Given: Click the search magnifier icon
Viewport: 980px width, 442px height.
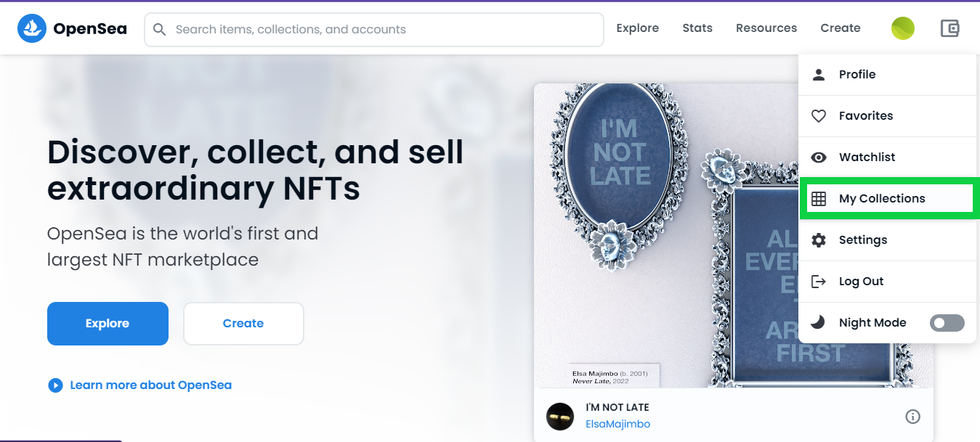Looking at the screenshot, I should click(x=160, y=30).
